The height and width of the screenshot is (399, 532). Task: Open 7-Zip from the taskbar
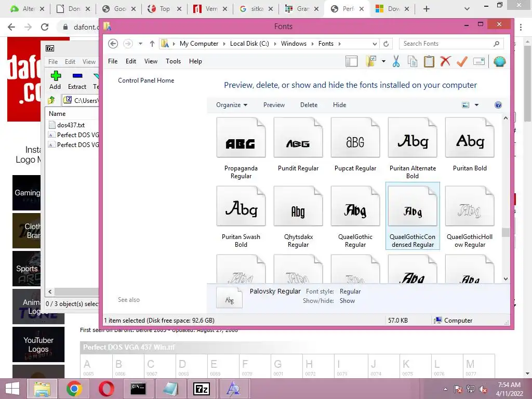click(201, 389)
